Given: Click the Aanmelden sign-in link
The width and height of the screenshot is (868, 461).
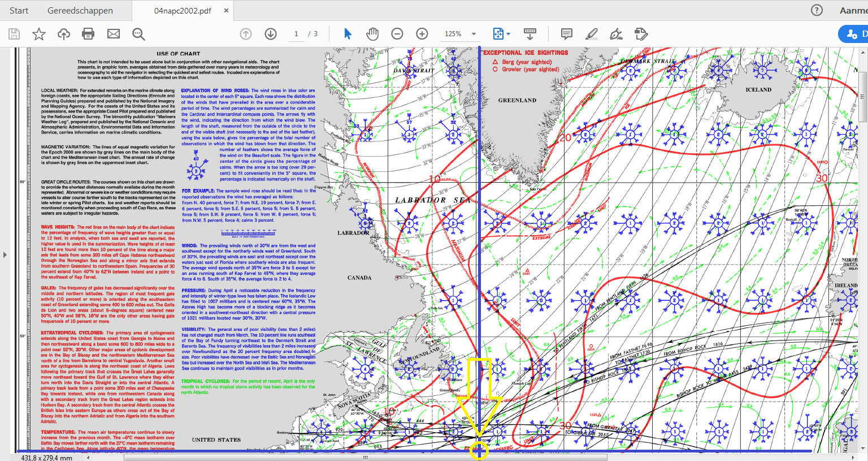Looking at the screenshot, I should 853,10.
